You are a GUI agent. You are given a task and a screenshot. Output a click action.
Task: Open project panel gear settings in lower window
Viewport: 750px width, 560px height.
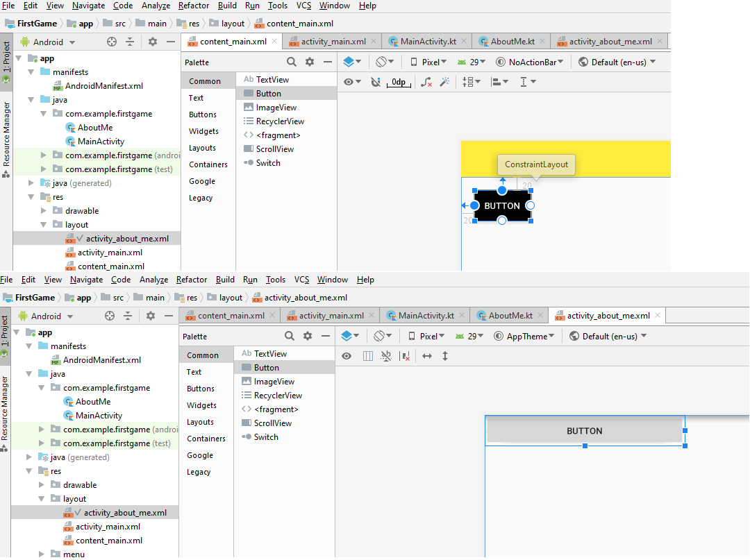[151, 316]
